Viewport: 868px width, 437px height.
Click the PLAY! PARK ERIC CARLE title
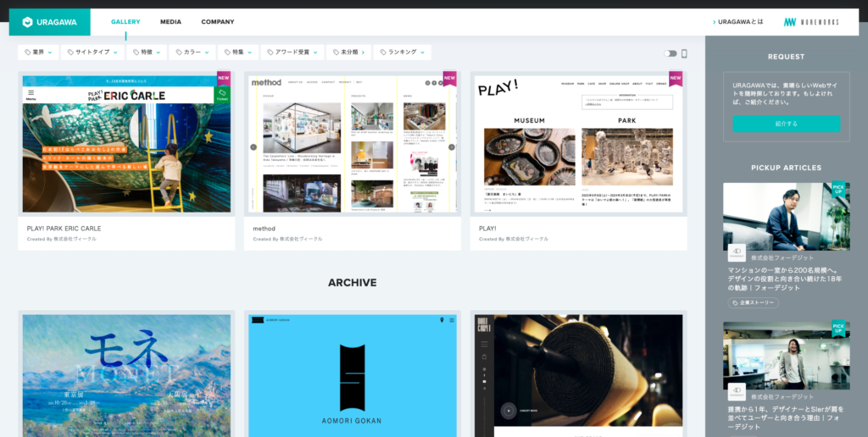(x=64, y=229)
